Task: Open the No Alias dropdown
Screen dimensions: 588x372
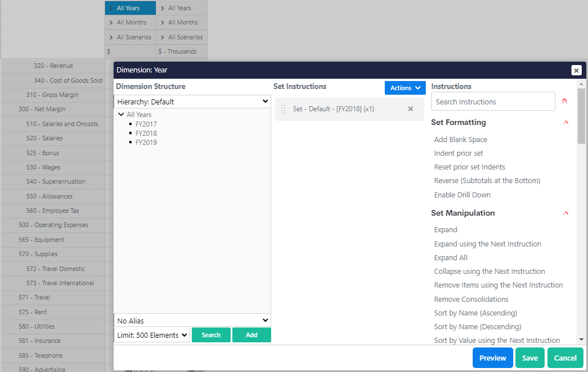Action: click(192, 321)
